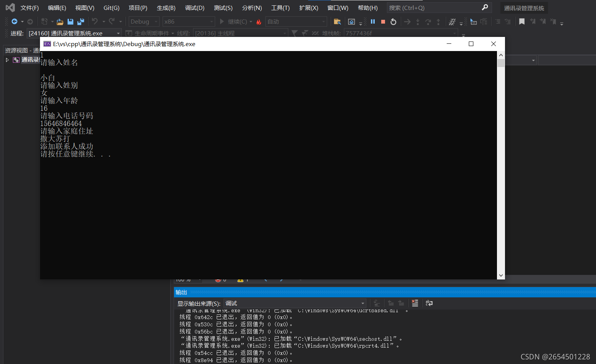Click the application insights home window icon
The height and width of the screenshot is (364, 596).
click(352, 22)
